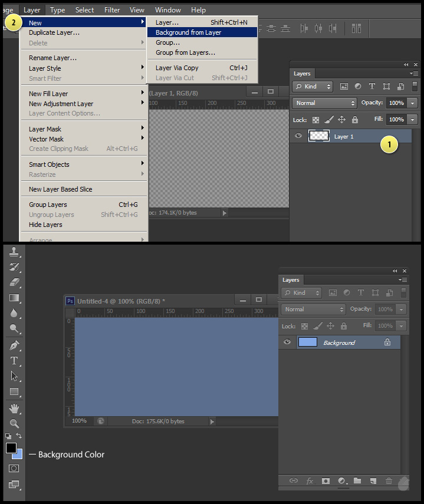Select the Eraser tool in the toolbar
Image resolution: width=424 pixels, height=504 pixels.
14,282
